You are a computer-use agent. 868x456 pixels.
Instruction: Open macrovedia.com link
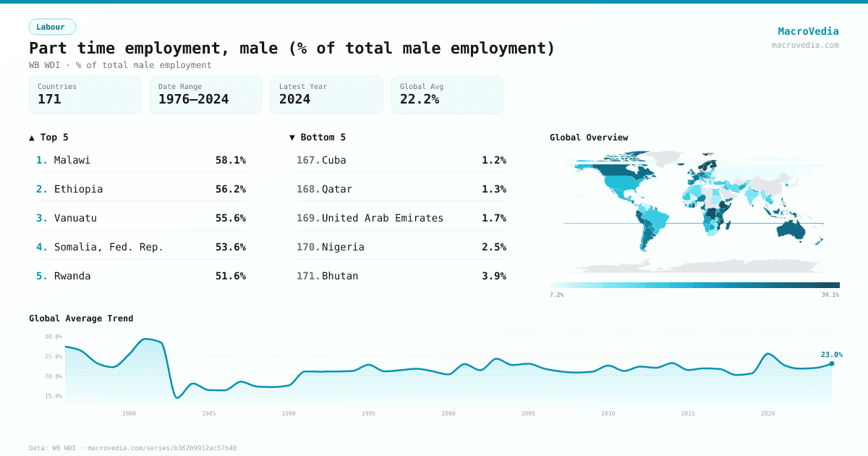point(804,43)
